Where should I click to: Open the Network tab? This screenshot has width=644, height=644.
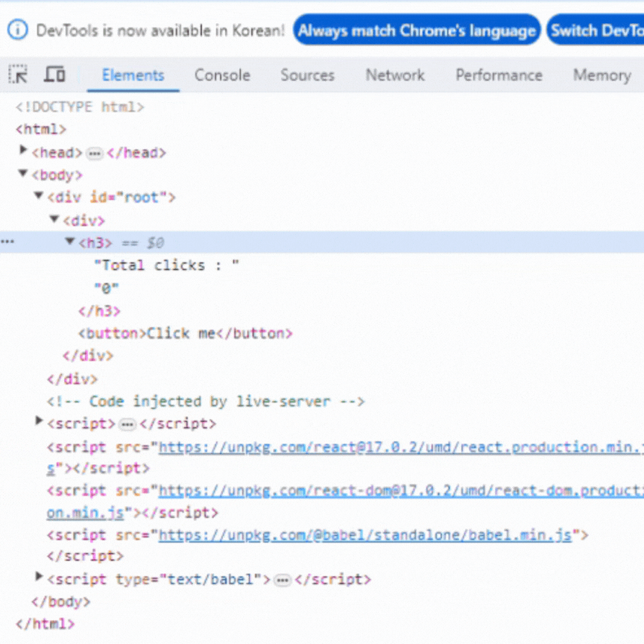[x=395, y=75]
